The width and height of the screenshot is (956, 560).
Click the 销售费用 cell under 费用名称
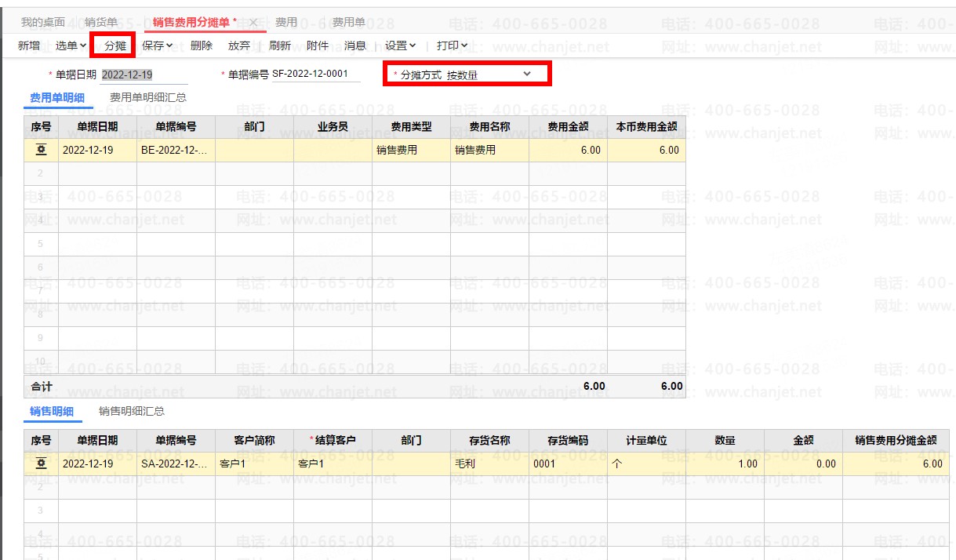coord(489,150)
